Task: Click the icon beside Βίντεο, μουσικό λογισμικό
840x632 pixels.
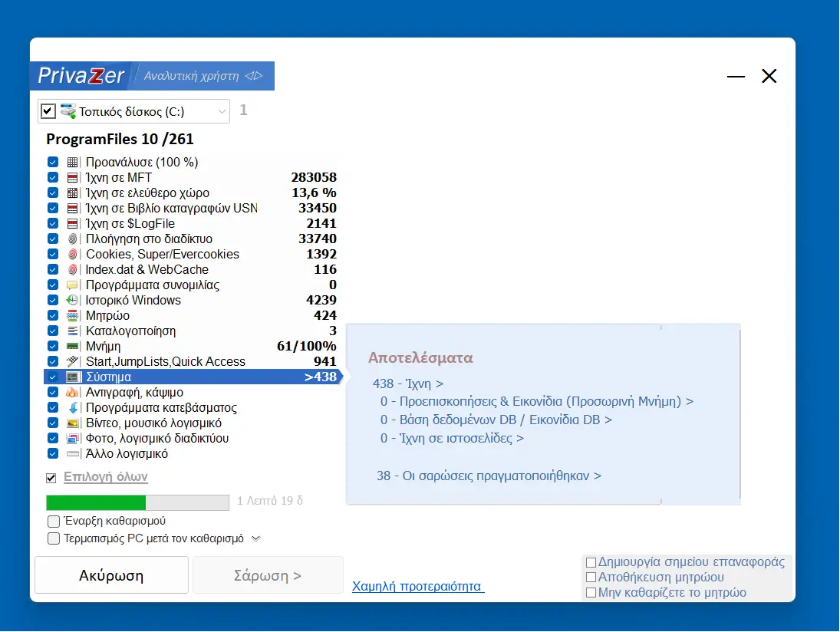Action: pyautogui.click(x=72, y=423)
